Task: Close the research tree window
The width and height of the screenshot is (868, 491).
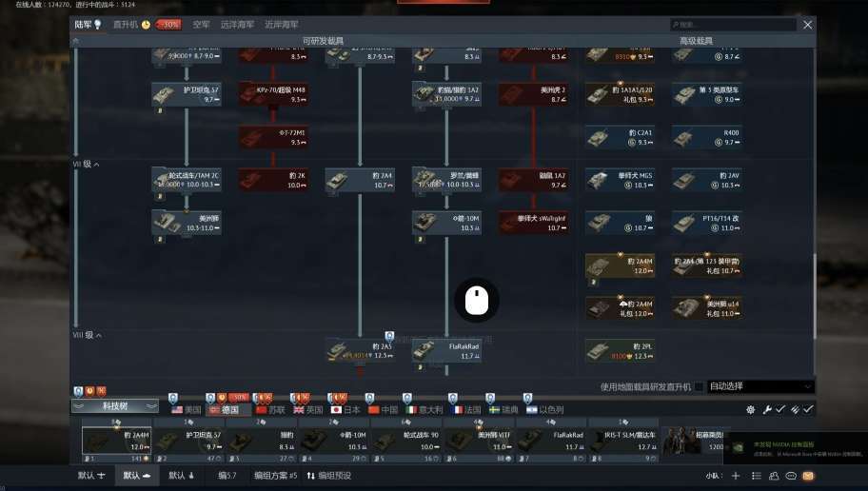Action: pyautogui.click(x=808, y=25)
